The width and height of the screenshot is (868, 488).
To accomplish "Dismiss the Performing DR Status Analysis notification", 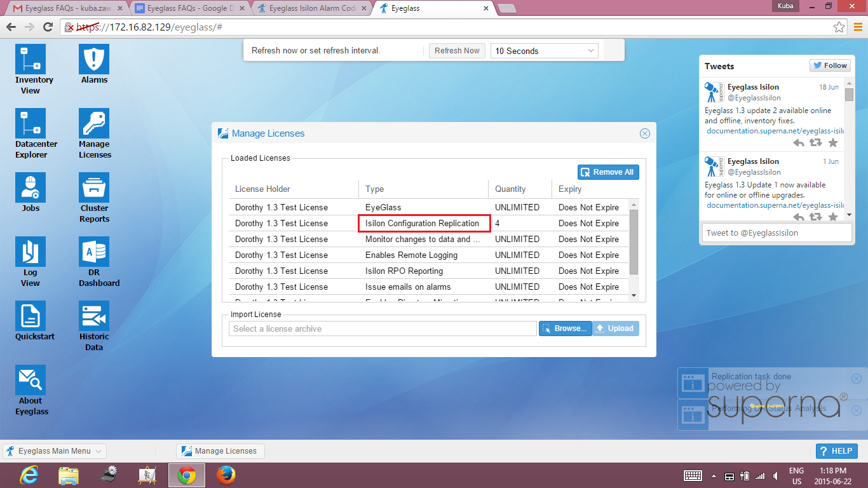I will point(856,410).
